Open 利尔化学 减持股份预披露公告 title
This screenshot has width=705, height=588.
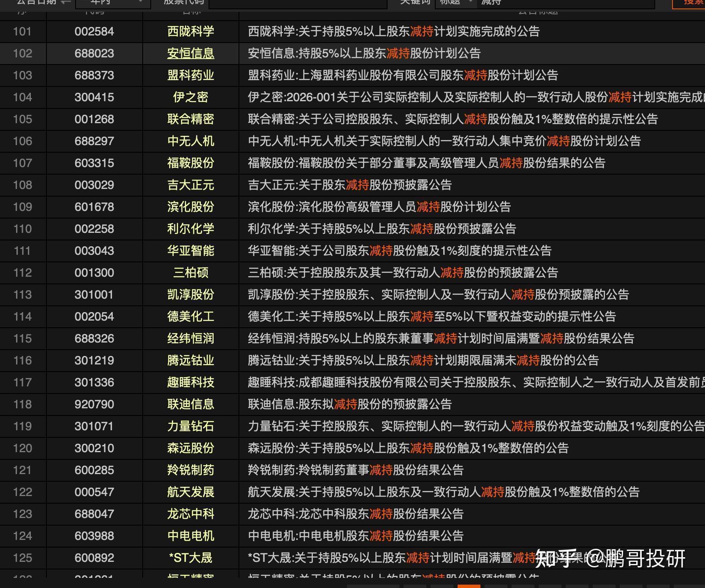[x=382, y=229]
